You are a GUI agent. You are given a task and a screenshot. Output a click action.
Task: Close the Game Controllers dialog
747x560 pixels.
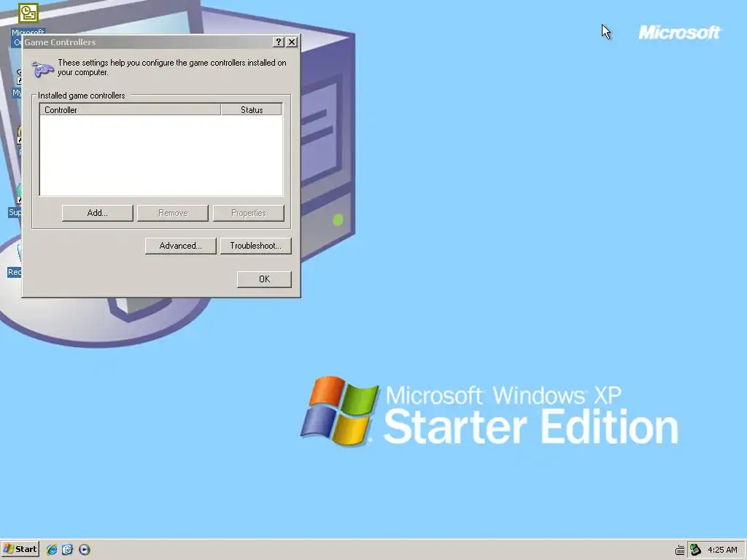pyautogui.click(x=292, y=42)
